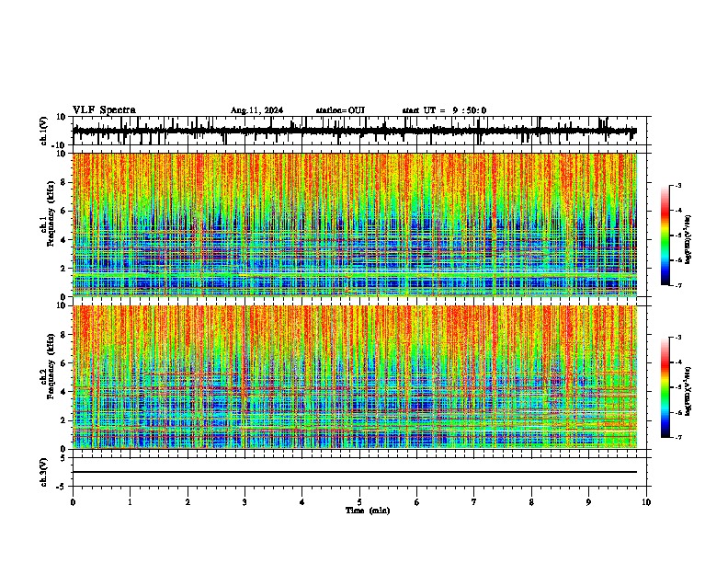The width and height of the screenshot is (728, 563).
Task: Select the "start UT = 9 :50: 0" text
Action: coord(444,110)
